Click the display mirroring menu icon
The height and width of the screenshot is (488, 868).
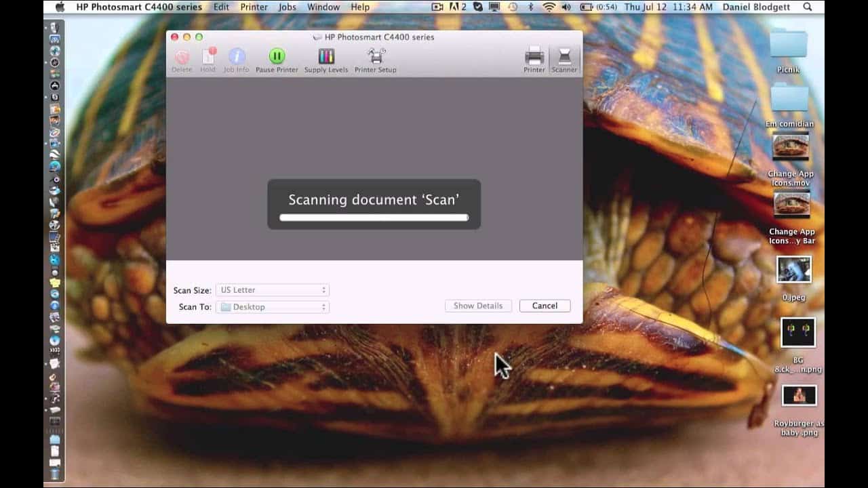495,7
